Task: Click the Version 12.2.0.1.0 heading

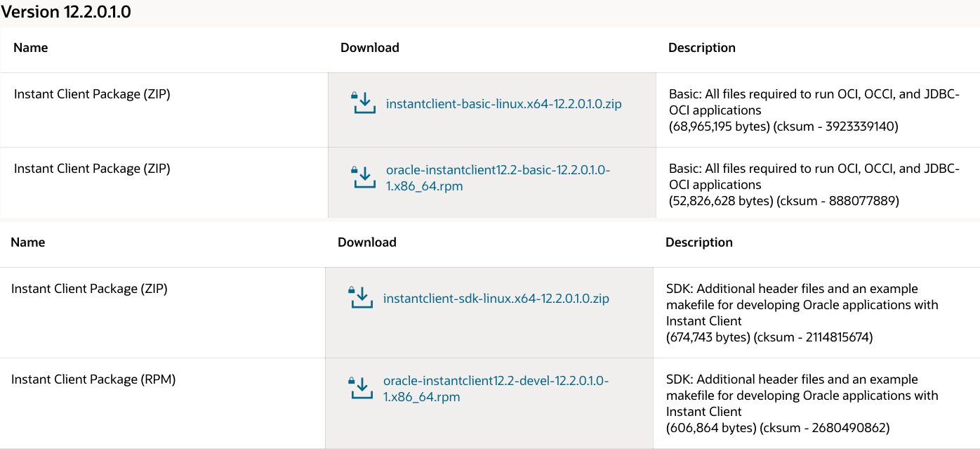Action: tap(66, 12)
